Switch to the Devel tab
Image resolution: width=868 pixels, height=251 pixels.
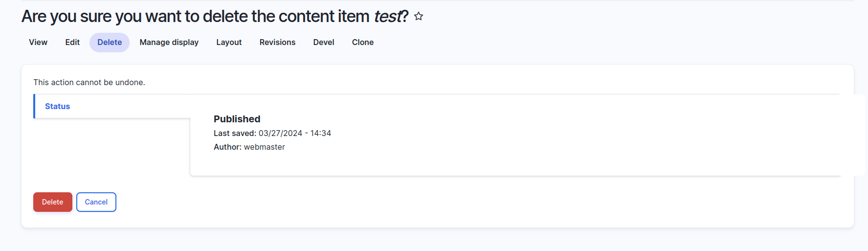pyautogui.click(x=324, y=43)
